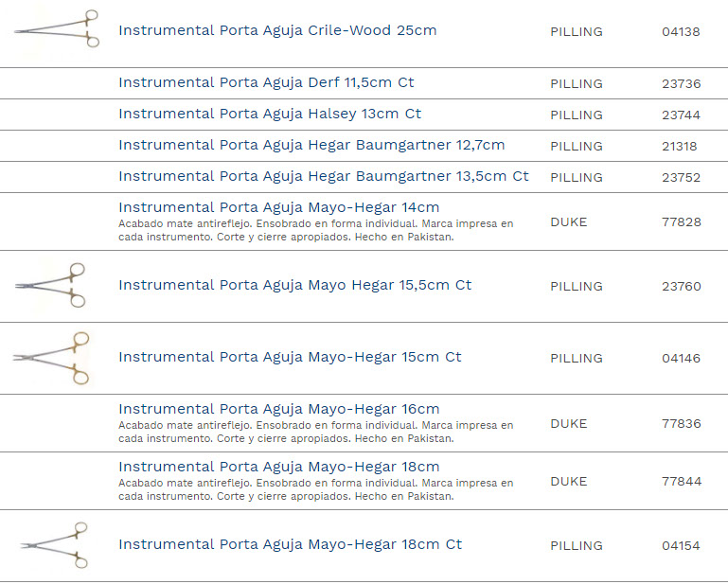Open Instrumental Porta Aguja Crile-Wood 25cm link
Screen dimensions: 728x584
click(277, 30)
